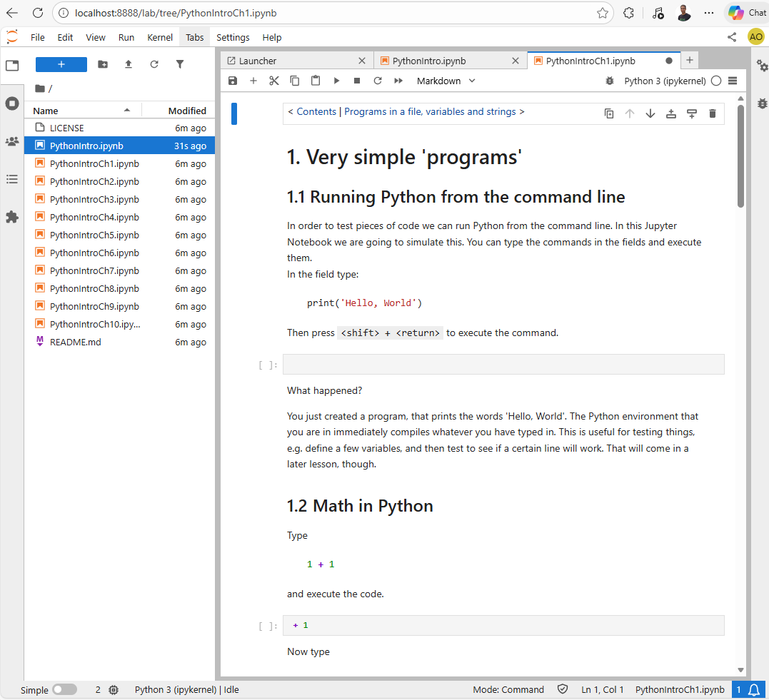Open the Table of Contents sidebar icon
The image size is (769, 700).
(x=12, y=179)
